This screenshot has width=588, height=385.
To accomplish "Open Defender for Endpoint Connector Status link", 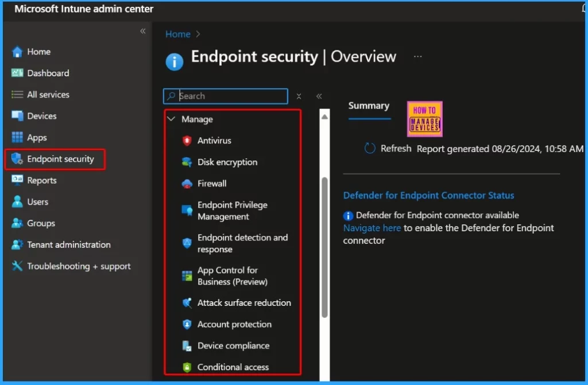I will (428, 195).
